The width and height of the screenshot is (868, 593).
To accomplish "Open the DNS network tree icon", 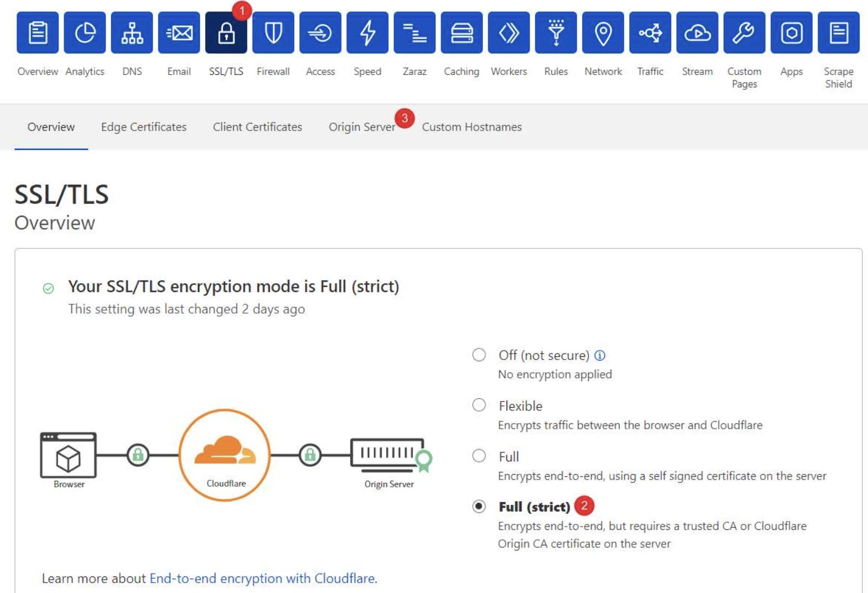I will [x=132, y=33].
